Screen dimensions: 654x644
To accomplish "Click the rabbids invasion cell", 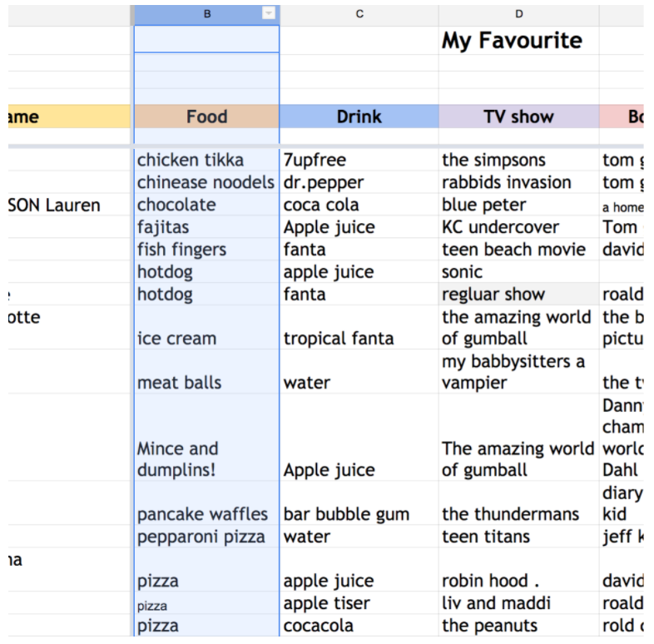I will 518,182.
